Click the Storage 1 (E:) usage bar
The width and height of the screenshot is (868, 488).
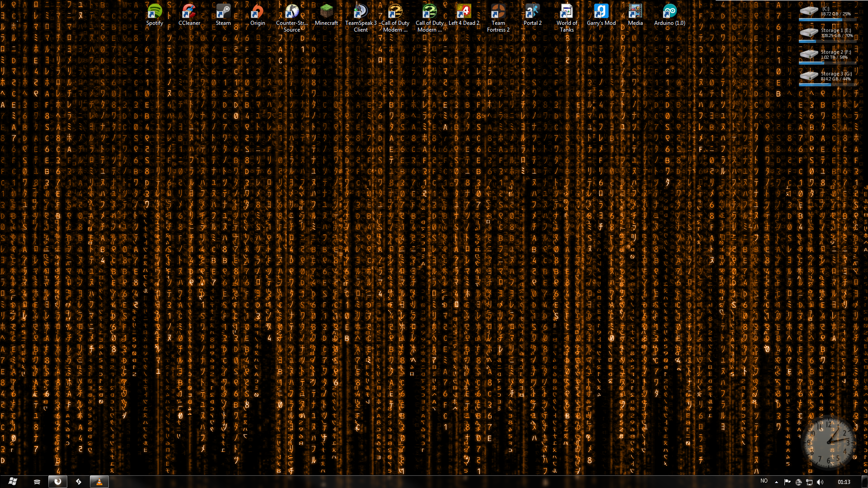pyautogui.click(x=827, y=41)
